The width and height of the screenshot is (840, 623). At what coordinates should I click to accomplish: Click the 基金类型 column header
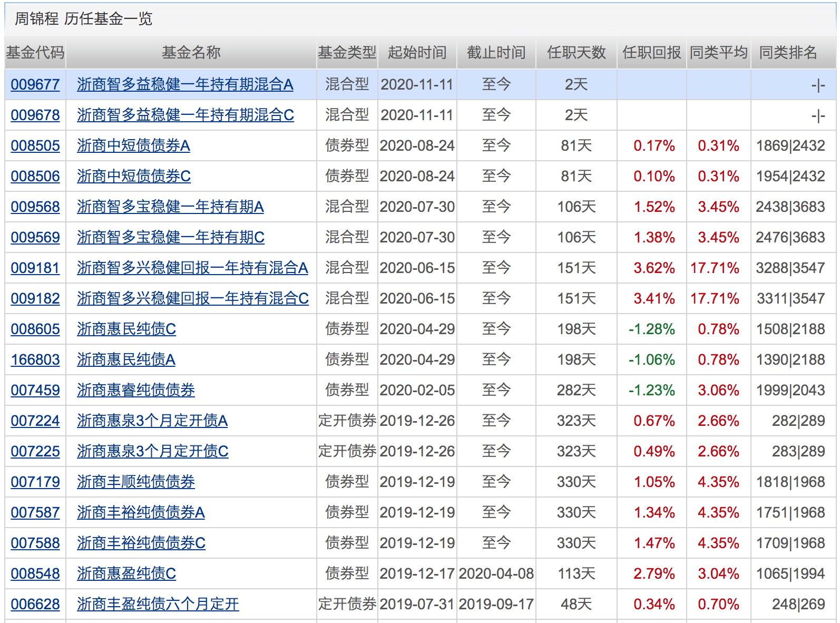pyautogui.click(x=347, y=53)
